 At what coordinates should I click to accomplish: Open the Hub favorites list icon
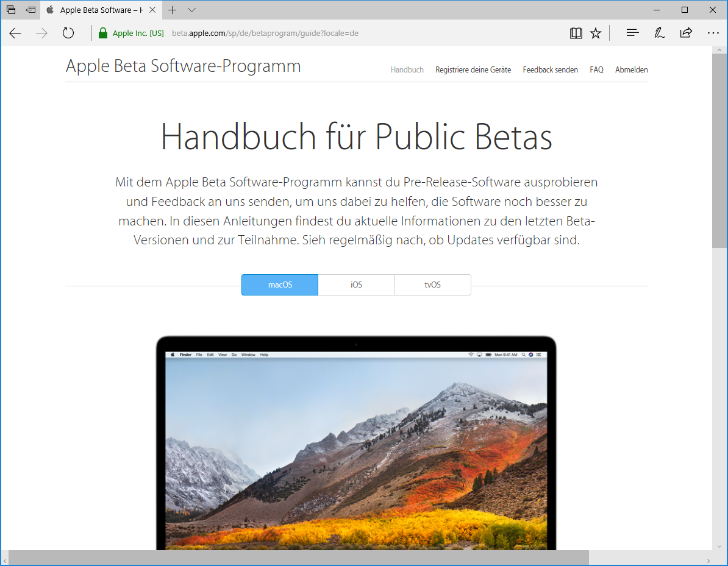point(632,34)
